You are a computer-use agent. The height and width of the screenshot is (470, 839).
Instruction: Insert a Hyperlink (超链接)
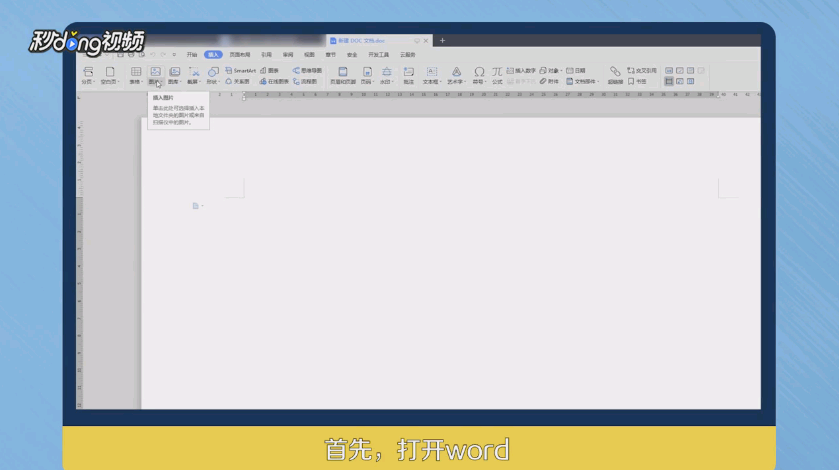(x=615, y=75)
